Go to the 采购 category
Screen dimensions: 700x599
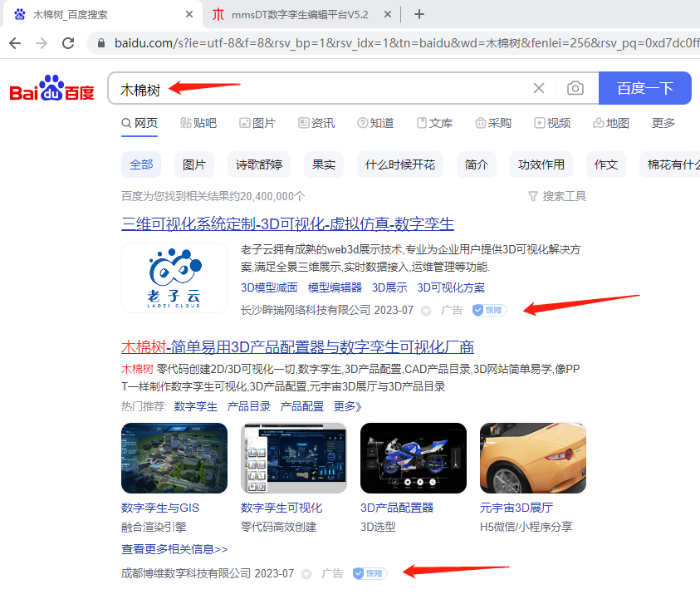[x=493, y=123]
